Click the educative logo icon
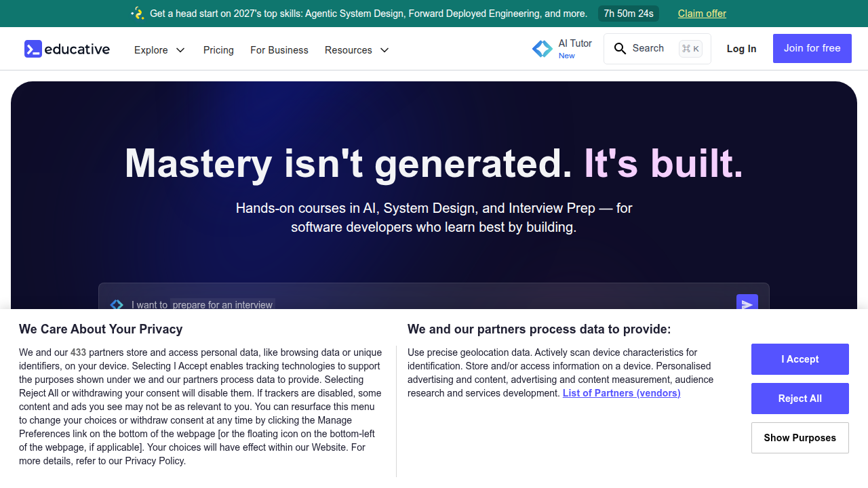The width and height of the screenshot is (868, 488). 33,49
